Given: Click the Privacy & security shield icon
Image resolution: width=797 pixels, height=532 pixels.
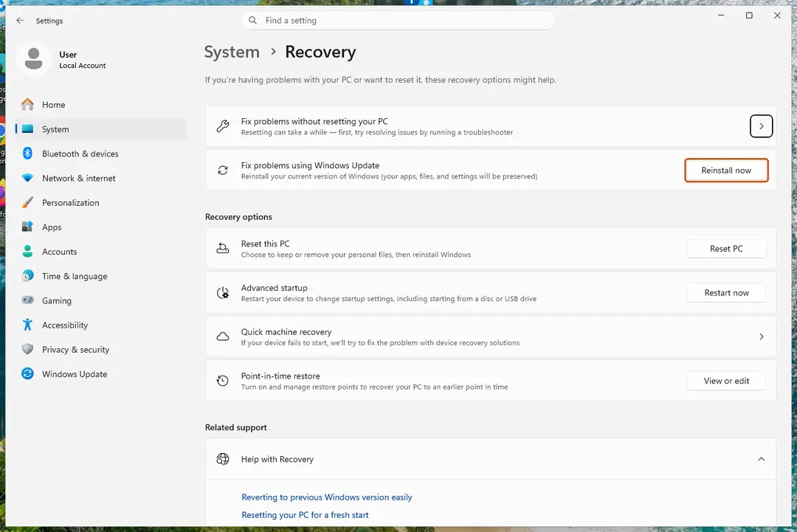Looking at the screenshot, I should click(x=27, y=349).
